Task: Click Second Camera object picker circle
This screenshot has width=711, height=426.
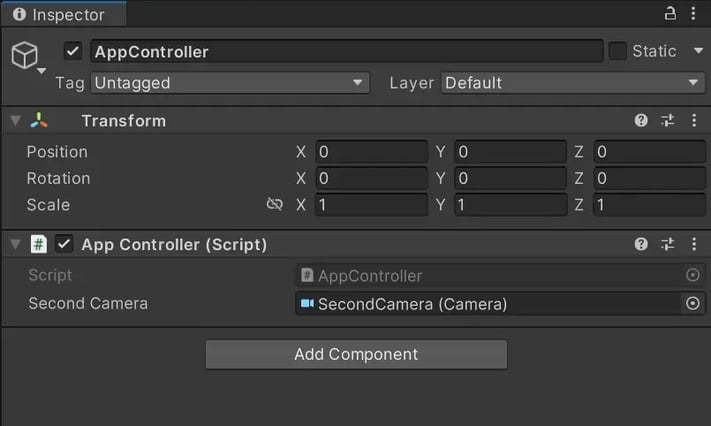Action: coord(693,304)
